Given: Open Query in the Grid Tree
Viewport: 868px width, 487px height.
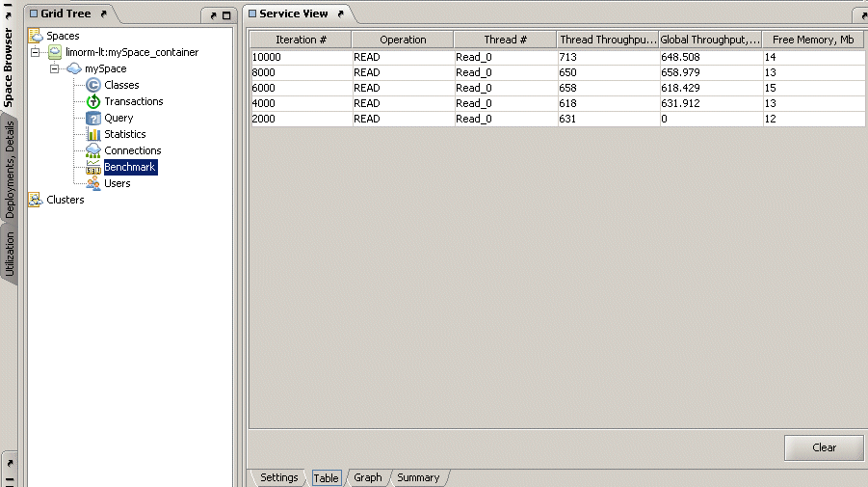Looking at the screenshot, I should pyautogui.click(x=118, y=118).
